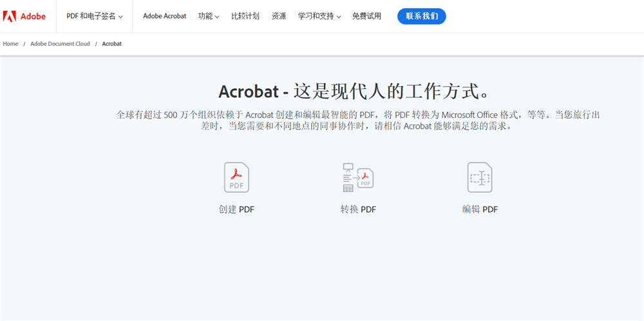Open the Adobe Acrobat nav item
The height and width of the screenshot is (321, 644).
point(165,17)
